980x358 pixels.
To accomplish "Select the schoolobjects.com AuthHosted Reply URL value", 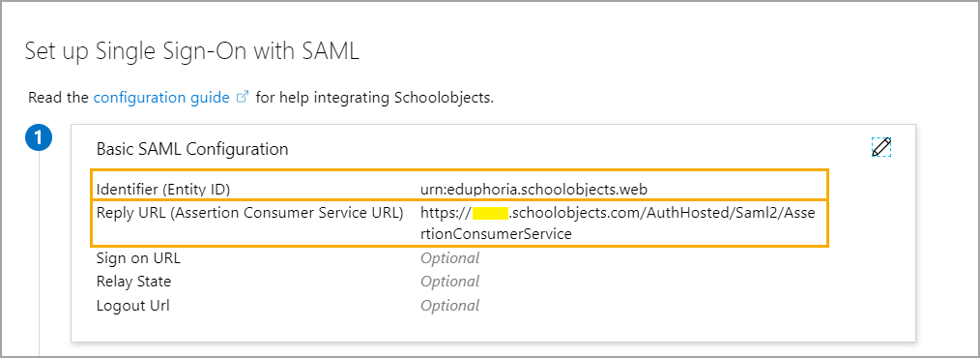I will click(x=618, y=223).
